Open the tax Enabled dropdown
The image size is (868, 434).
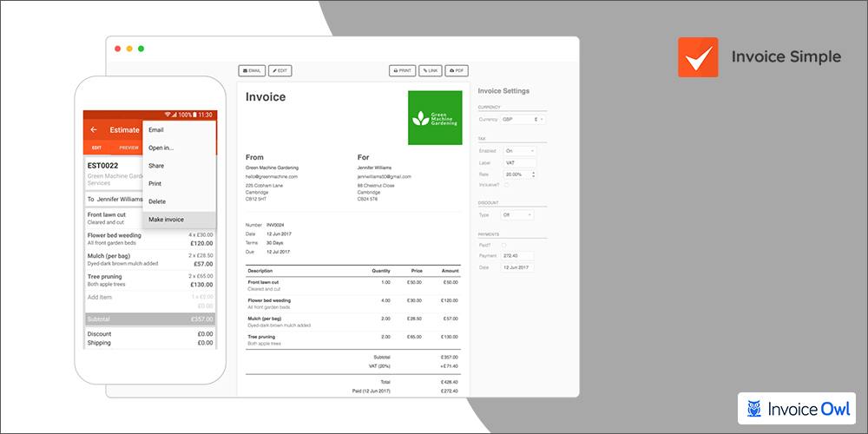coord(519,151)
